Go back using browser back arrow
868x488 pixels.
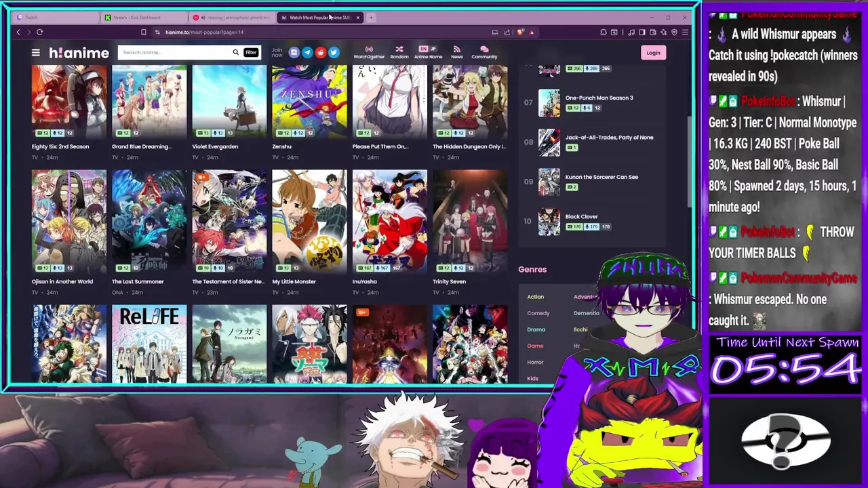click(18, 32)
